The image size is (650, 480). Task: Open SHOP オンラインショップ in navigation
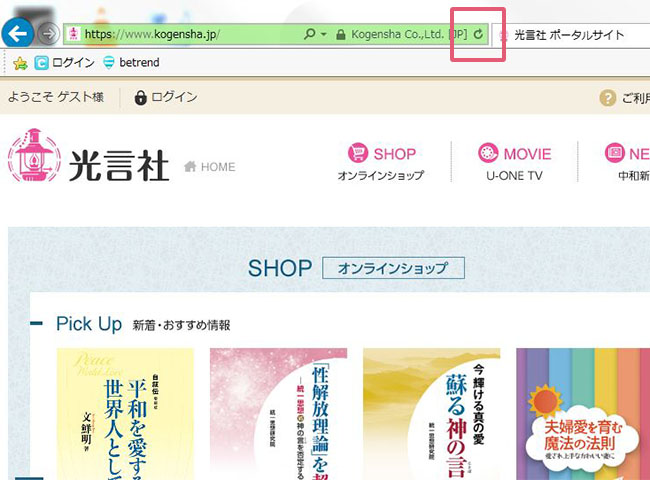(381, 162)
